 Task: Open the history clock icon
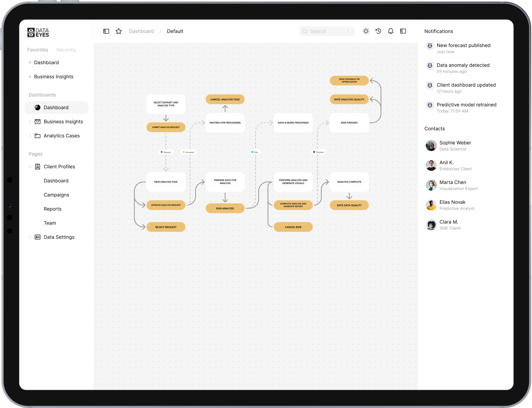(378, 31)
